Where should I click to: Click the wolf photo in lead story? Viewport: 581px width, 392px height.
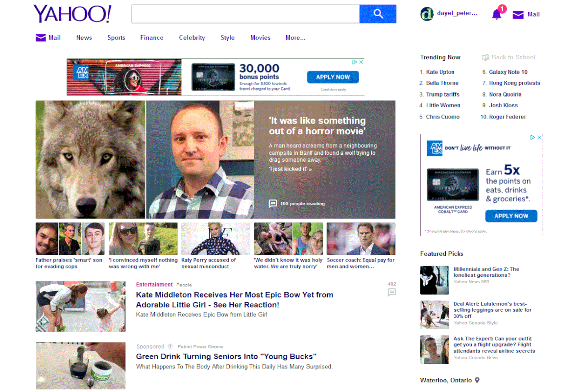tap(91, 160)
